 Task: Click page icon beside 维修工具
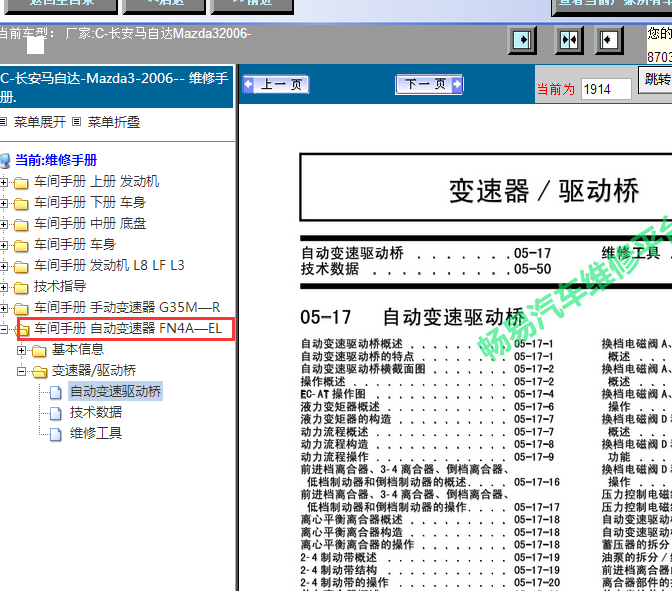[56, 434]
